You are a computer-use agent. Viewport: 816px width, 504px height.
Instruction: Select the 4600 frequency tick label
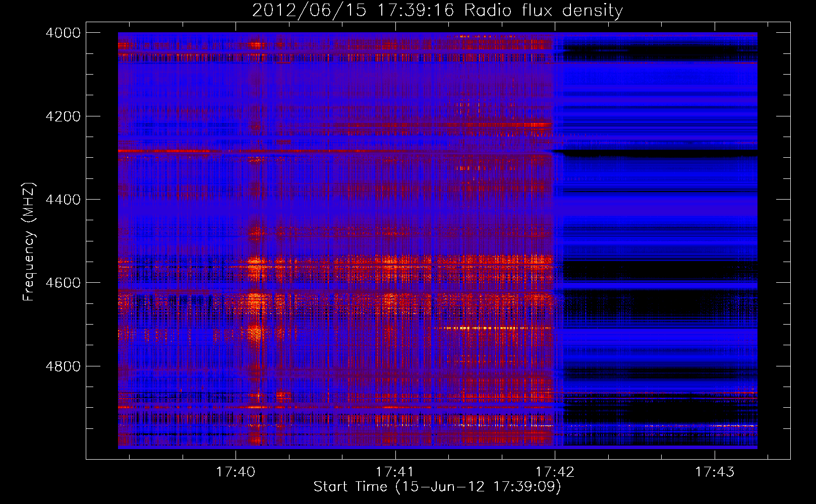click(63, 283)
